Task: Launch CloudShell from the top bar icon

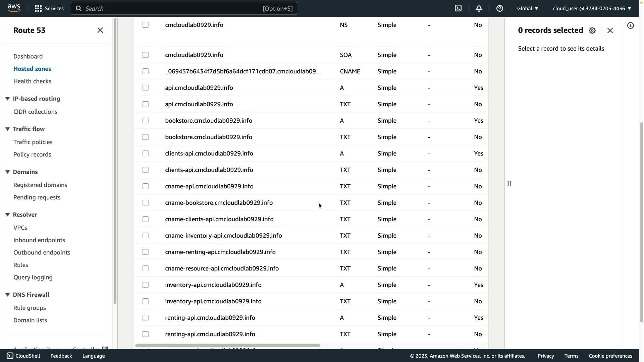Action: tap(458, 8)
